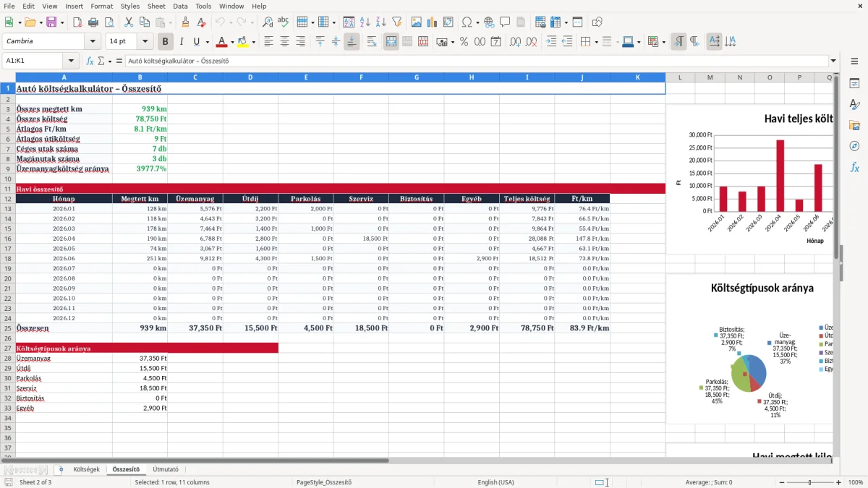Insert Hyperlink globe icon
868x488 pixels.
(489, 22)
